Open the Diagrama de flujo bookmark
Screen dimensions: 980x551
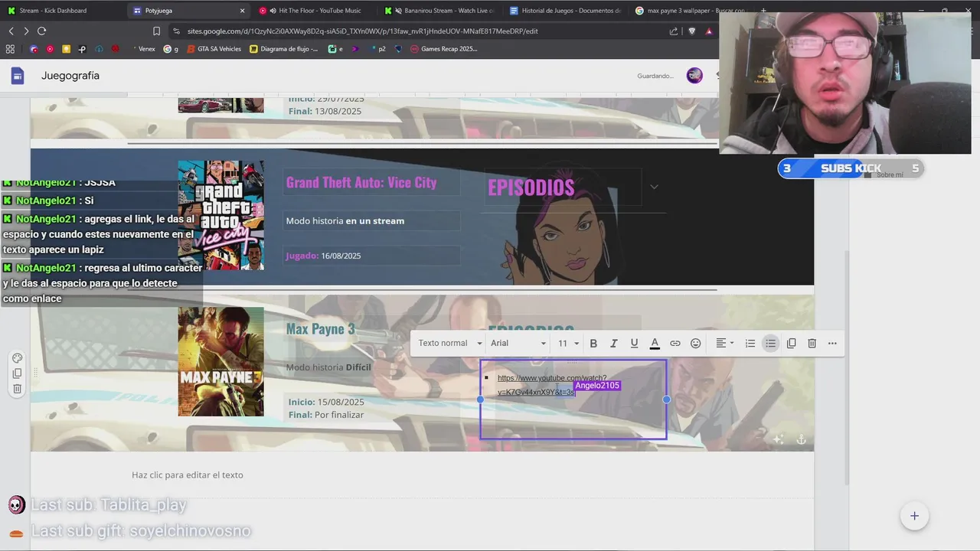283,49
